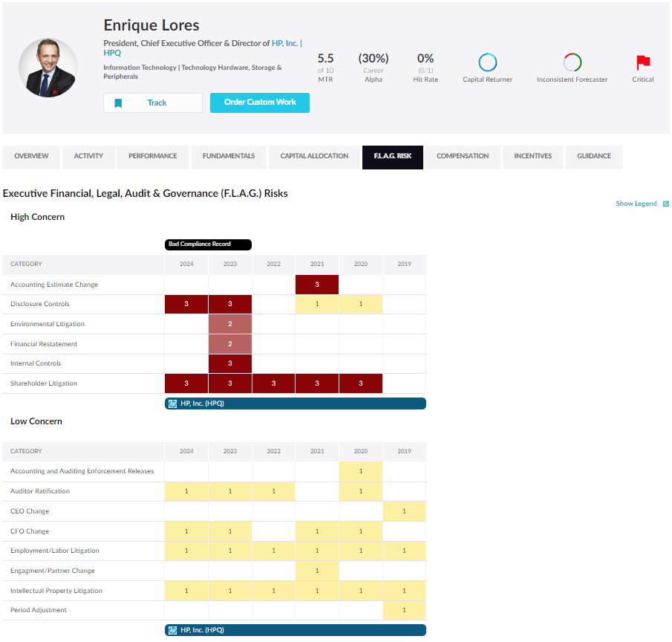
Task: Open the Overview tab
Action: point(31,158)
